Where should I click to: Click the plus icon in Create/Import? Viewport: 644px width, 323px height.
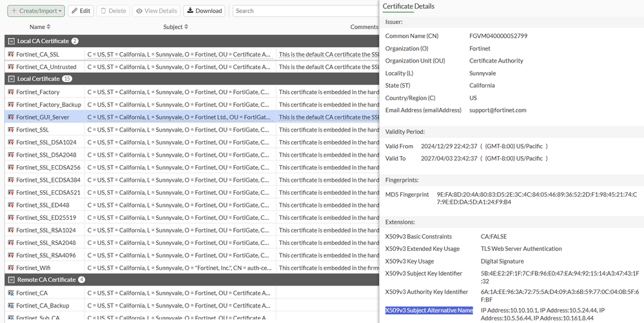point(14,11)
